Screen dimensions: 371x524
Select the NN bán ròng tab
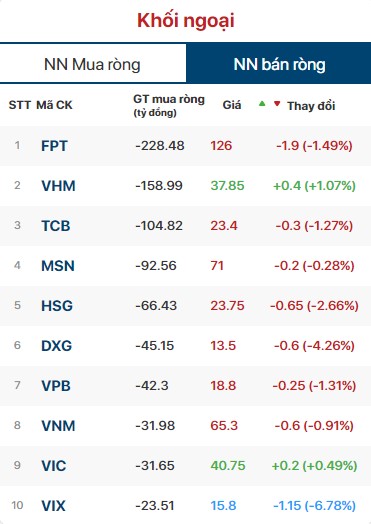(279, 64)
